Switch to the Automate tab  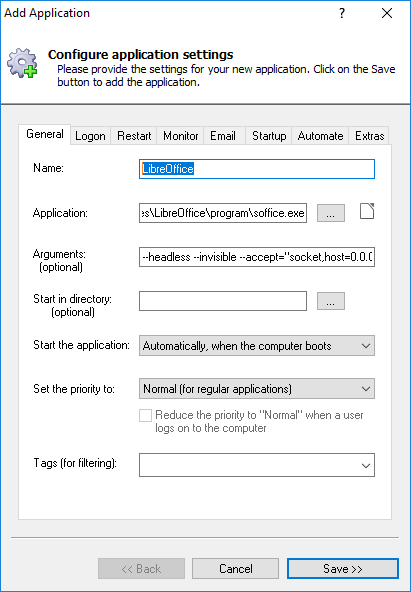point(320,136)
